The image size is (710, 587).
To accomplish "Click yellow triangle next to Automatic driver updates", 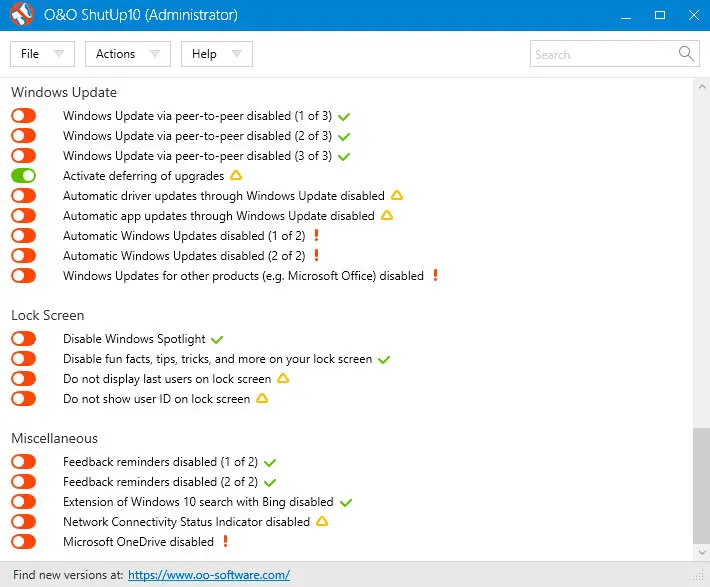I will [x=397, y=195].
